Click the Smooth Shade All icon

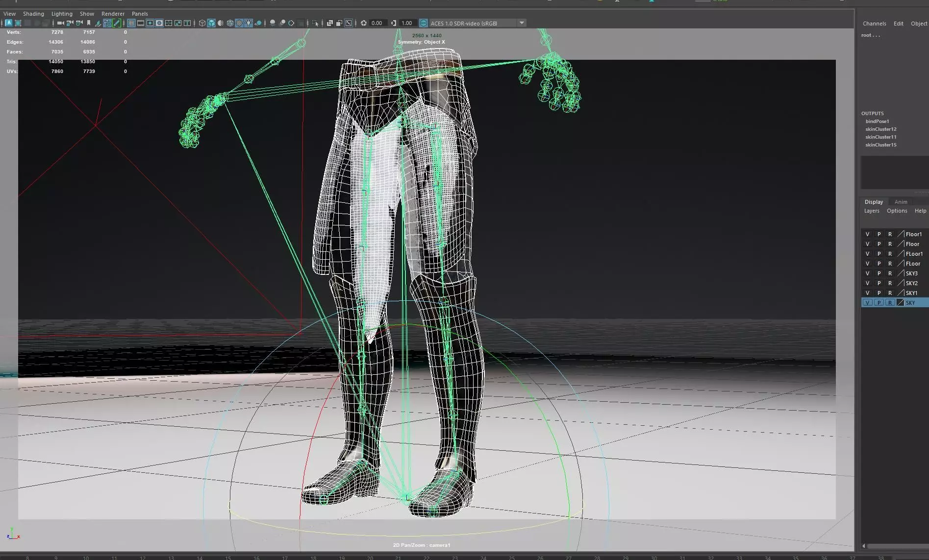211,23
